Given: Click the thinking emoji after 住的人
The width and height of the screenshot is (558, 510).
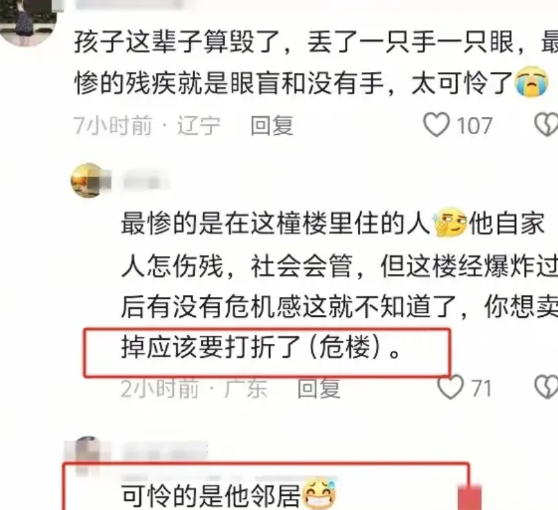Looking at the screenshot, I should tap(450, 223).
